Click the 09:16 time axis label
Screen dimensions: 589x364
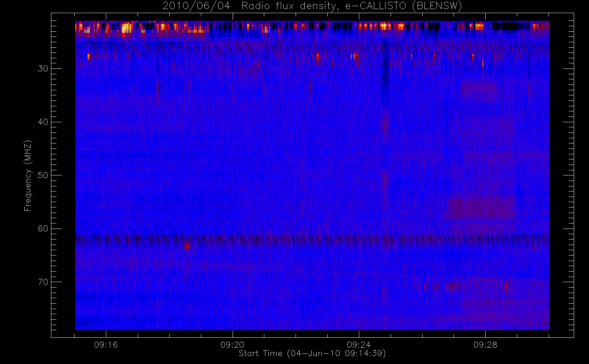pyautogui.click(x=106, y=345)
